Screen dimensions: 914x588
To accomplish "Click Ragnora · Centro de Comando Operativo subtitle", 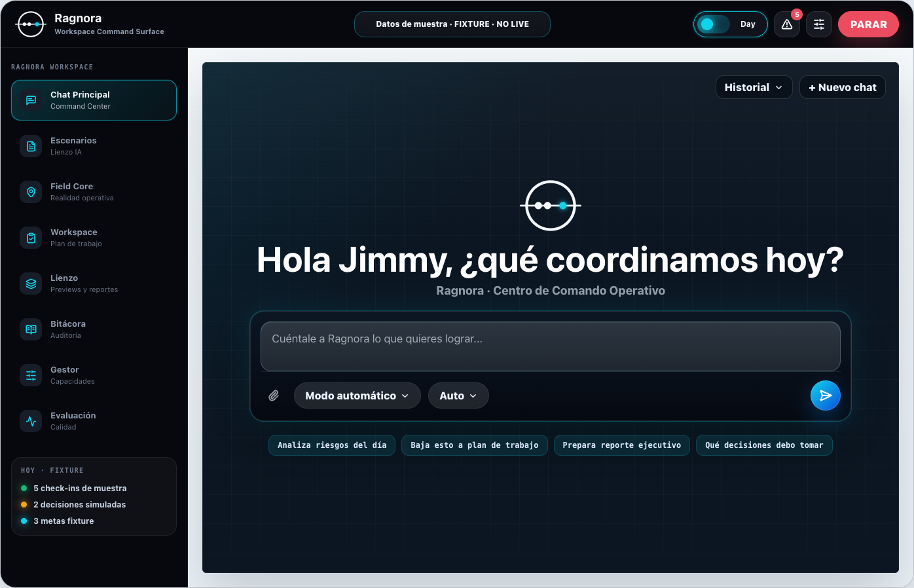I will pos(551,291).
